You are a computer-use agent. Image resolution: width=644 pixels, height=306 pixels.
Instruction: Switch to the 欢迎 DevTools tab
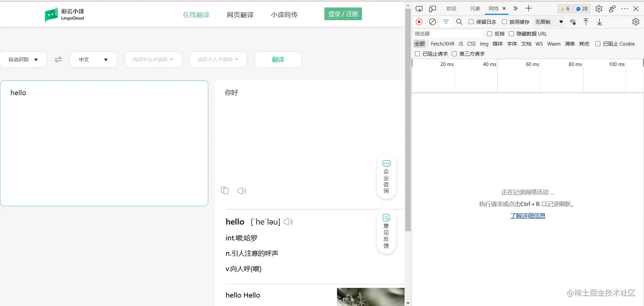click(451, 9)
